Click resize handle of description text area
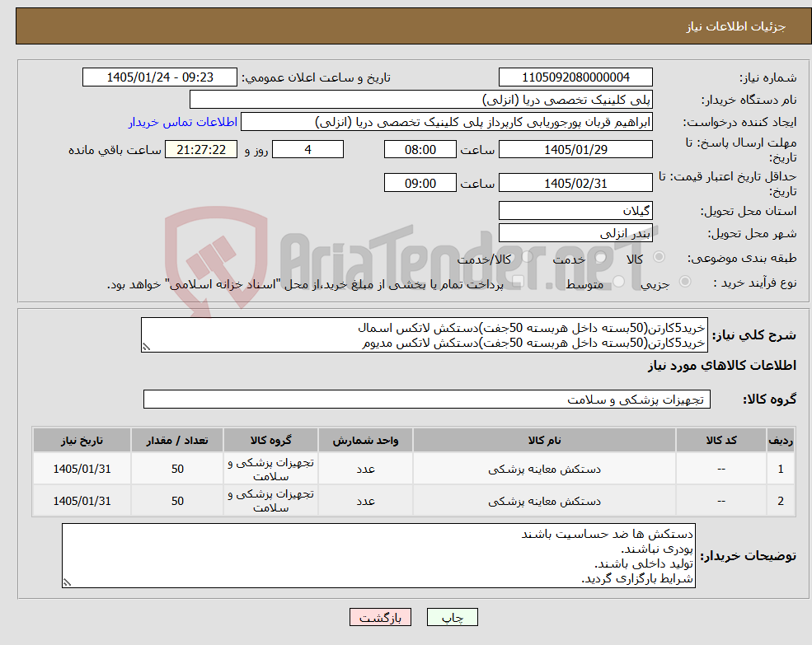 pos(146,348)
